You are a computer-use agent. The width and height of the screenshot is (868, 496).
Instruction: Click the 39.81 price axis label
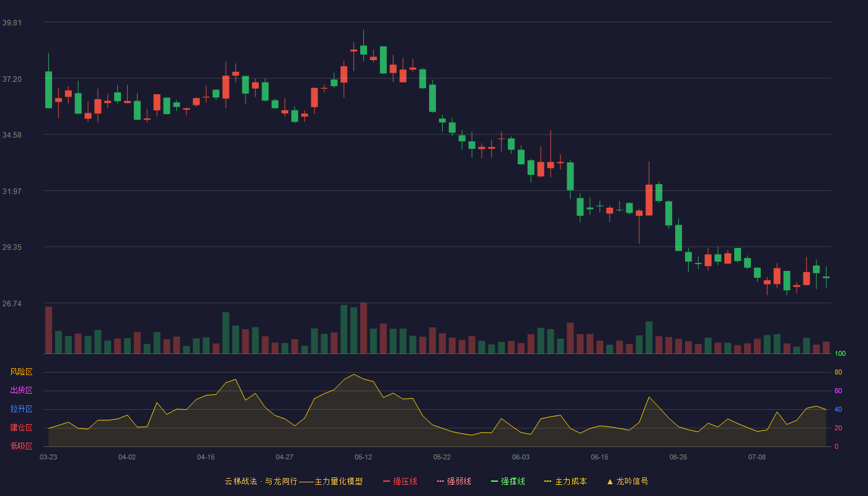pos(12,22)
